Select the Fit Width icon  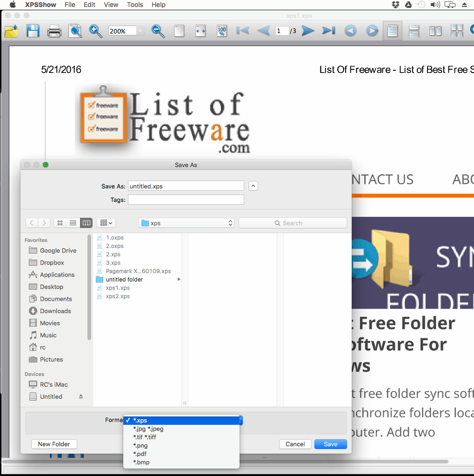[200, 31]
